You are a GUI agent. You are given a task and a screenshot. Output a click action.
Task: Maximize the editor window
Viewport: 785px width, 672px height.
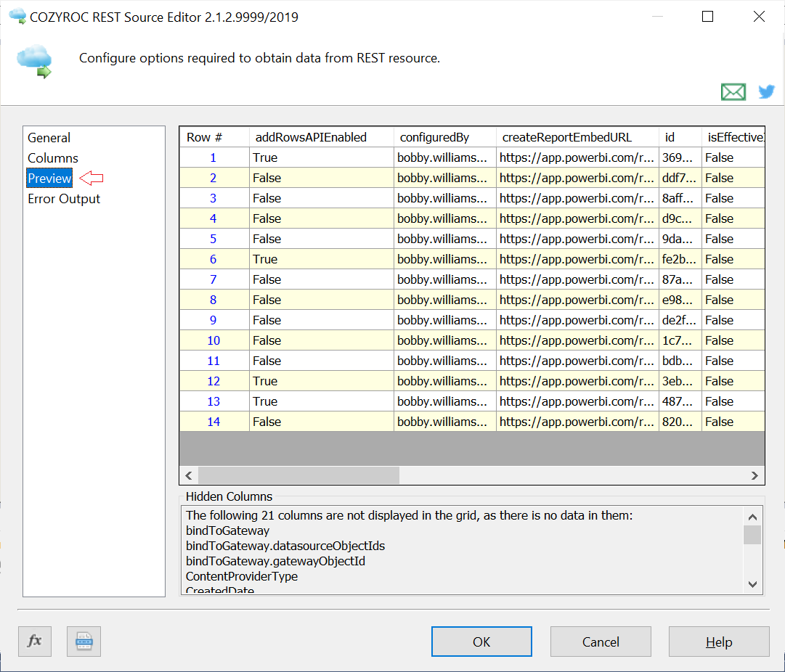(x=707, y=17)
